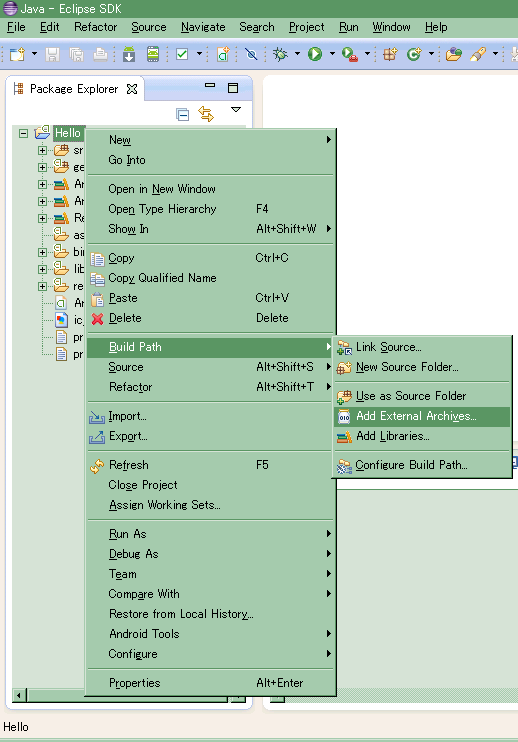Image resolution: width=518 pixels, height=742 pixels.
Task: Select Restore from Local History...
Action: 211,614
